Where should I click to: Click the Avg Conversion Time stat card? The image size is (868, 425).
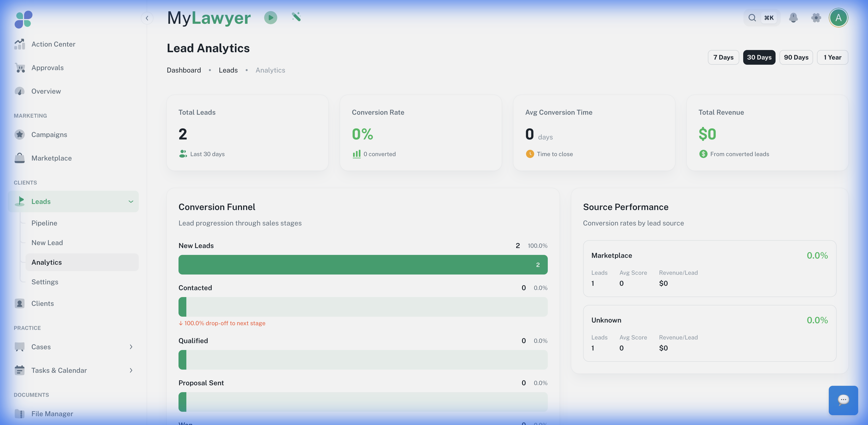(594, 133)
